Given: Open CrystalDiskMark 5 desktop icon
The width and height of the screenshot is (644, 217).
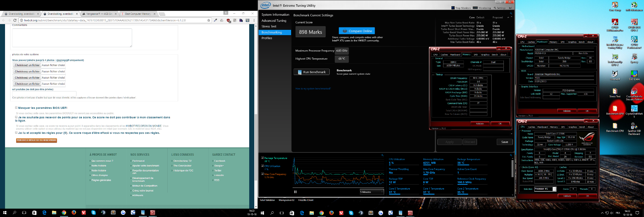Looking at the screenshot, I should click(634, 112).
